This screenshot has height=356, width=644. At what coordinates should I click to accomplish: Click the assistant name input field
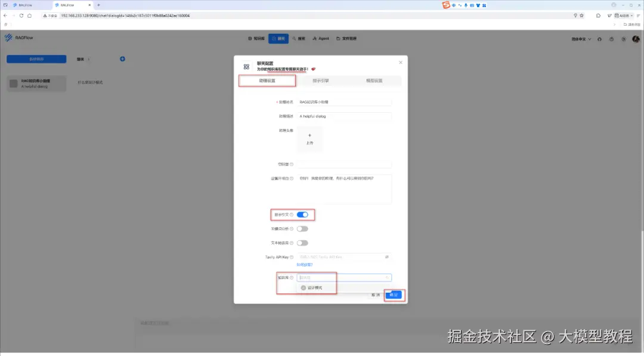(x=344, y=102)
